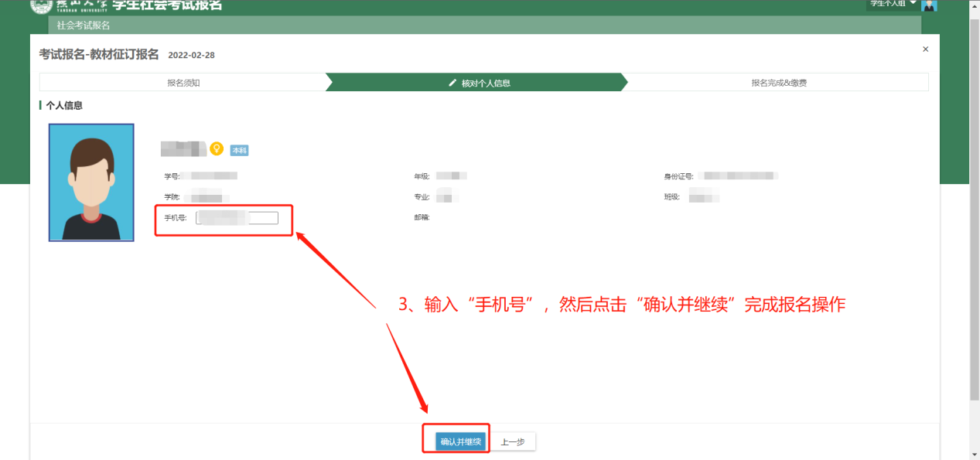Click the scrollbar down arrow
The image size is (980, 460).
(974, 455)
